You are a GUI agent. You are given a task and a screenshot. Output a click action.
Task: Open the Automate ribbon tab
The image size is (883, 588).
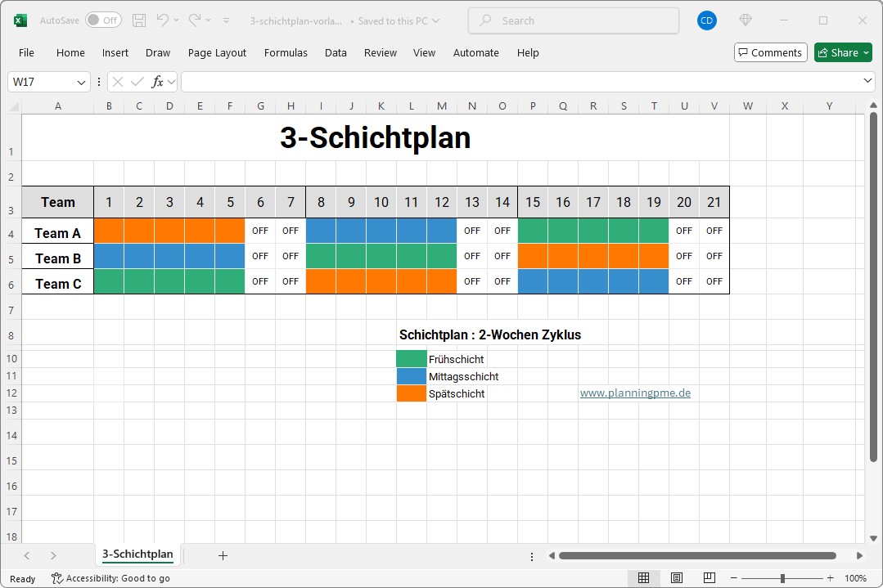(475, 52)
